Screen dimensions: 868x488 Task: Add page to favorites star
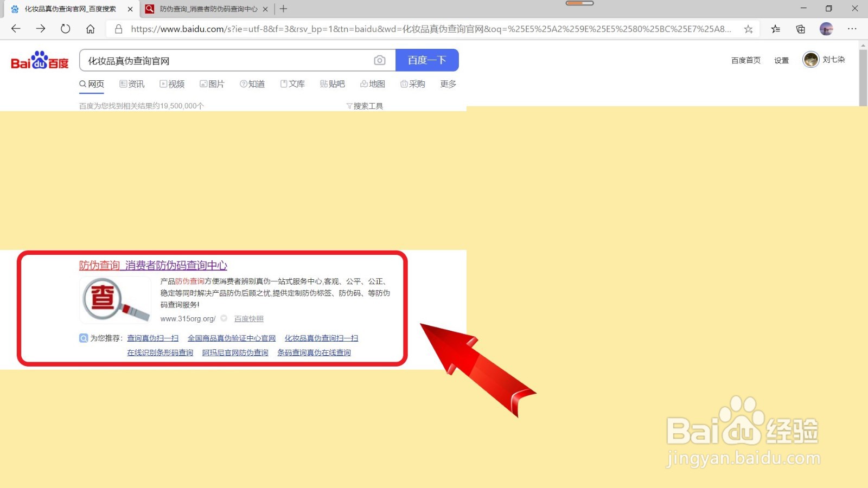click(x=748, y=29)
